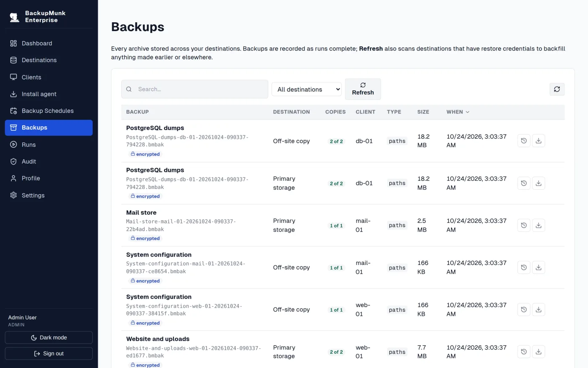Click paths type tag on Mail store row
This screenshot has width=588, height=368.
click(397, 225)
